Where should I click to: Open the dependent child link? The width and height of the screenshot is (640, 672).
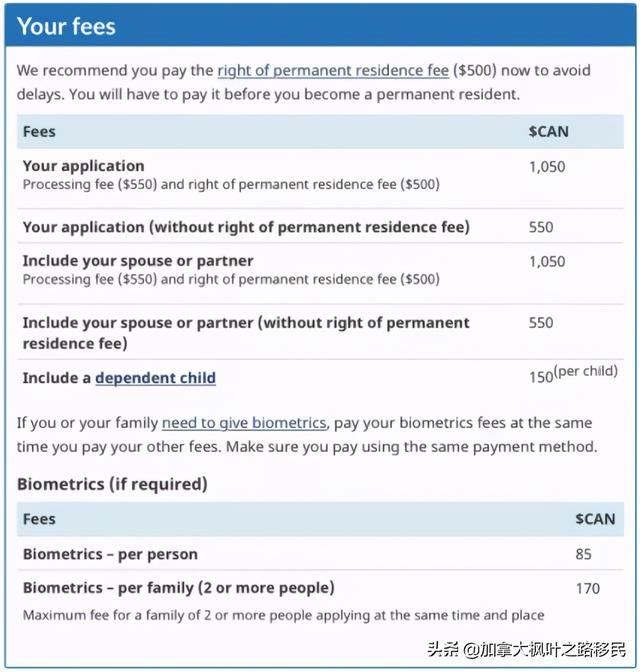tap(155, 378)
